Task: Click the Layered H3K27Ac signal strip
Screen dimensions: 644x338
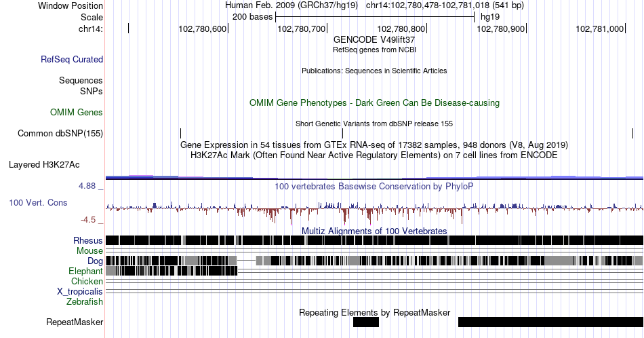Action: 374,177
